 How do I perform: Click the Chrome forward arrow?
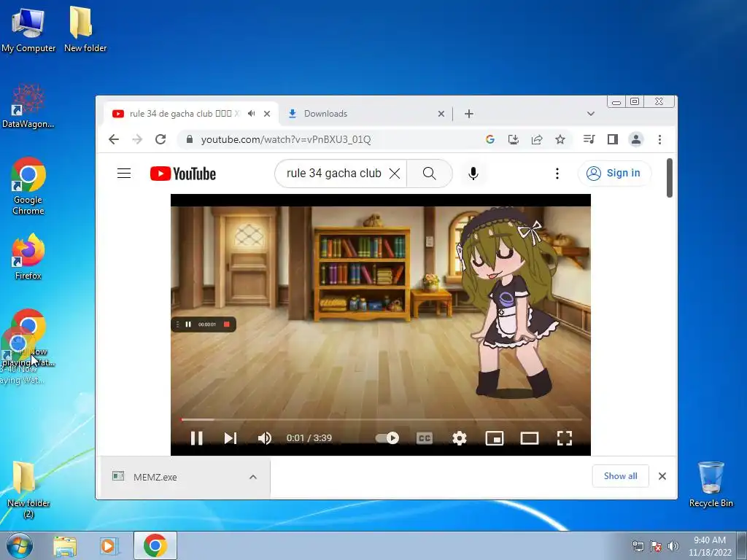[137, 139]
